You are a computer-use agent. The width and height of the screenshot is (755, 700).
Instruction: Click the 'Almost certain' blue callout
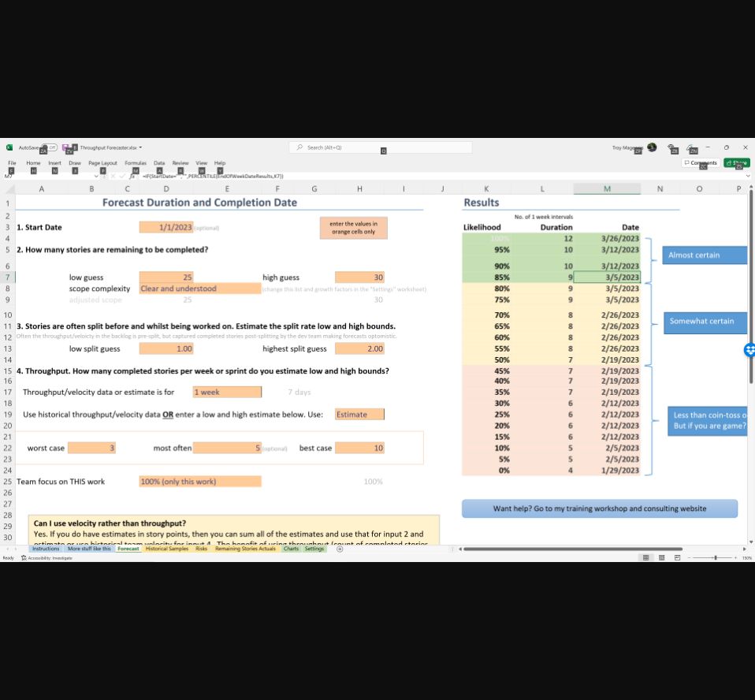point(705,255)
